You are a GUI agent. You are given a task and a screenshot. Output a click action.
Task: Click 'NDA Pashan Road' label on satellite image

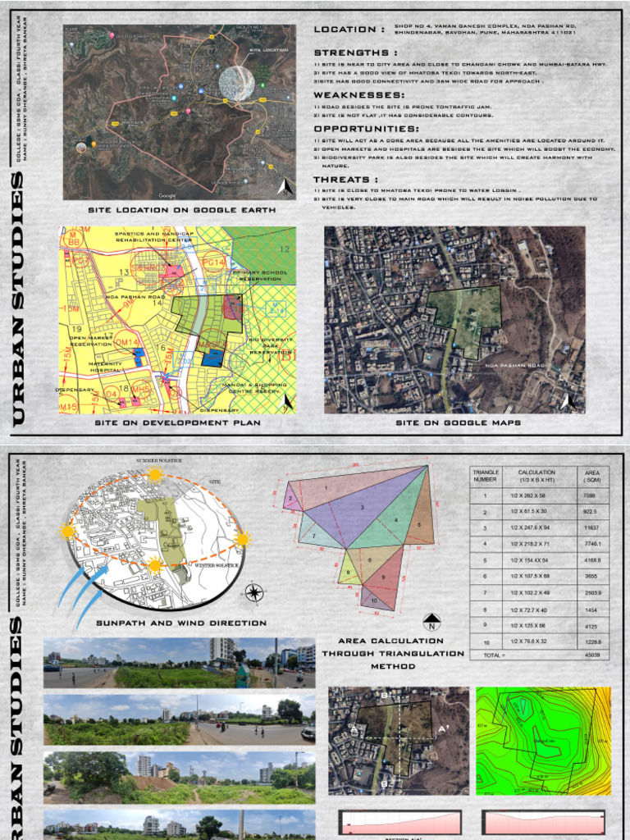click(x=515, y=365)
